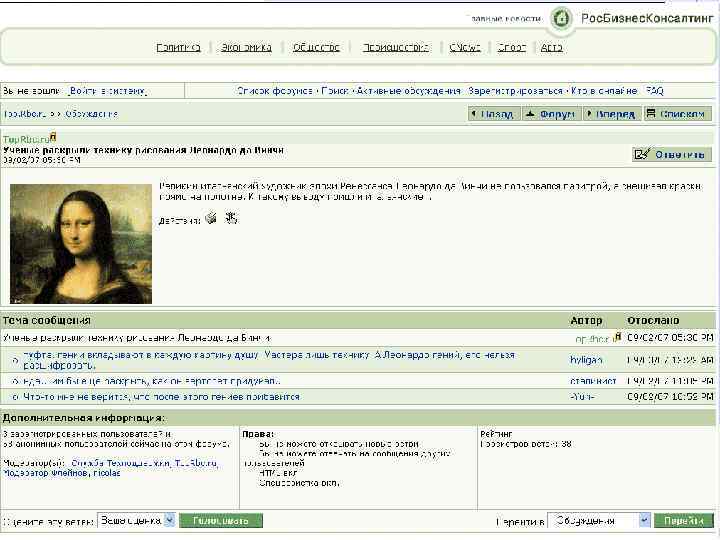The image size is (720, 540).
Task: Click the bullet icon beside hyligan's reply
Action: coord(16,360)
